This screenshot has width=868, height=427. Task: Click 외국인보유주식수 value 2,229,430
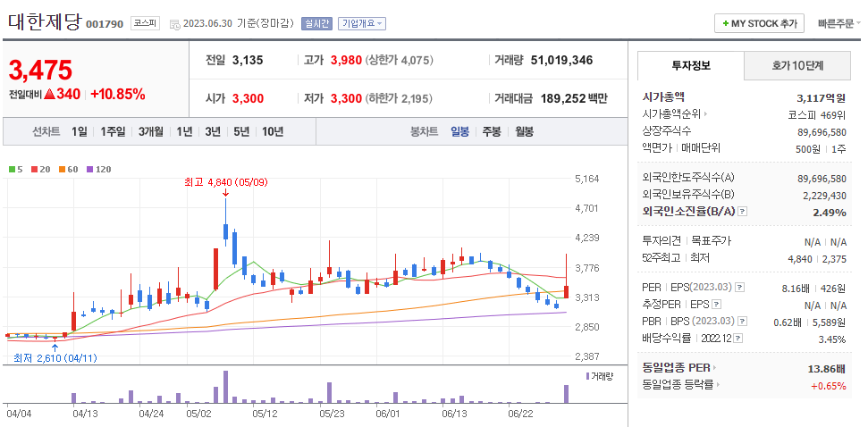[824, 196]
